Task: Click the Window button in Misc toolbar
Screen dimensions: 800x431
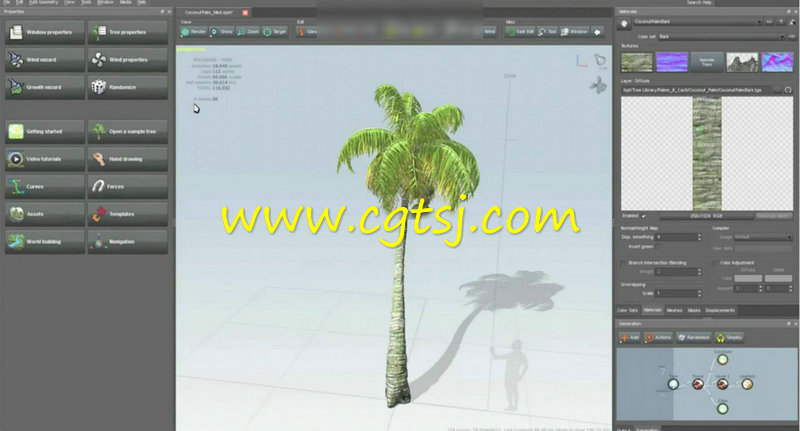Action: click(x=574, y=32)
